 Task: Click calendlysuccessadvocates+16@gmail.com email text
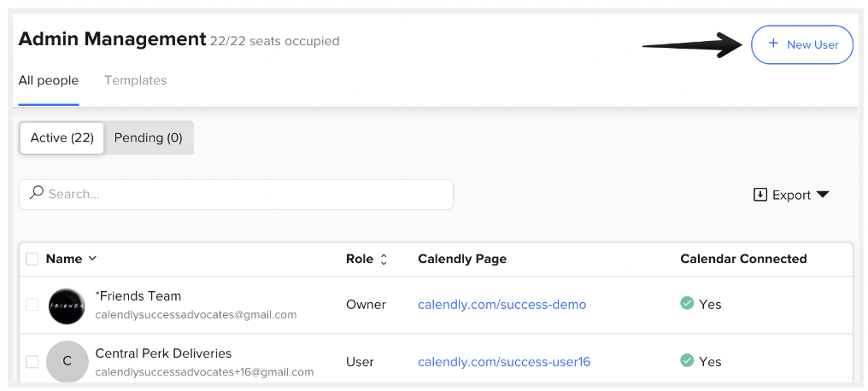coord(204,372)
